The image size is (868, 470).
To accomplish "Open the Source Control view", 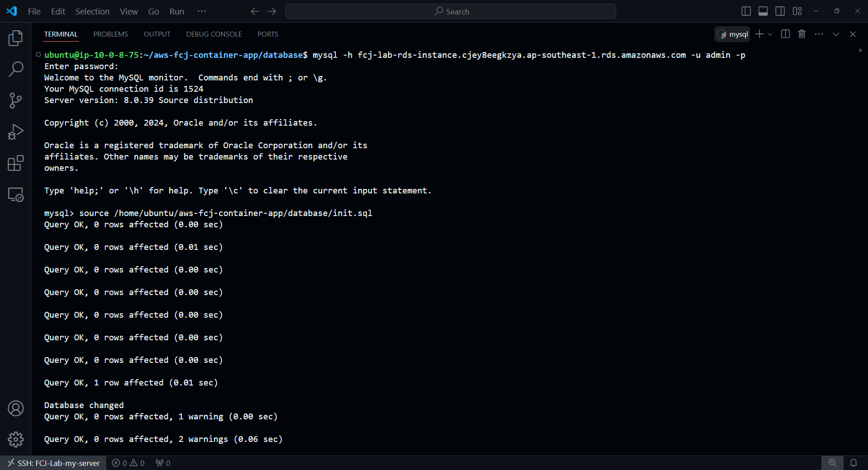I will [x=16, y=100].
